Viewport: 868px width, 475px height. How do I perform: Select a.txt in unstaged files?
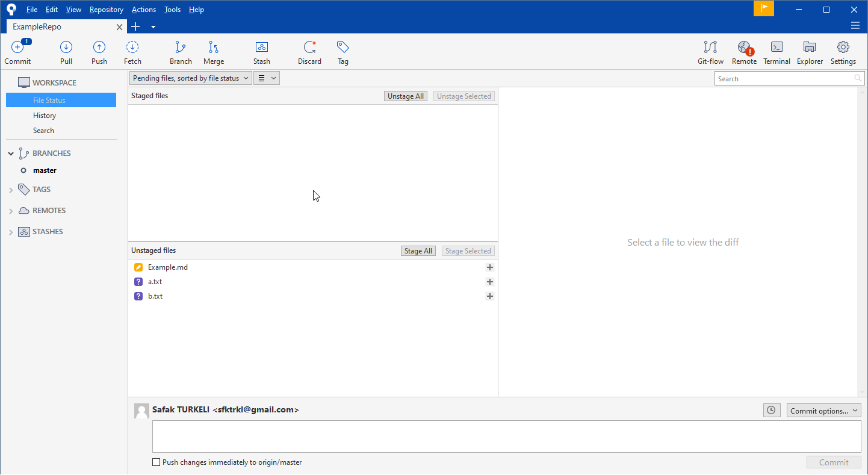[x=313, y=282]
